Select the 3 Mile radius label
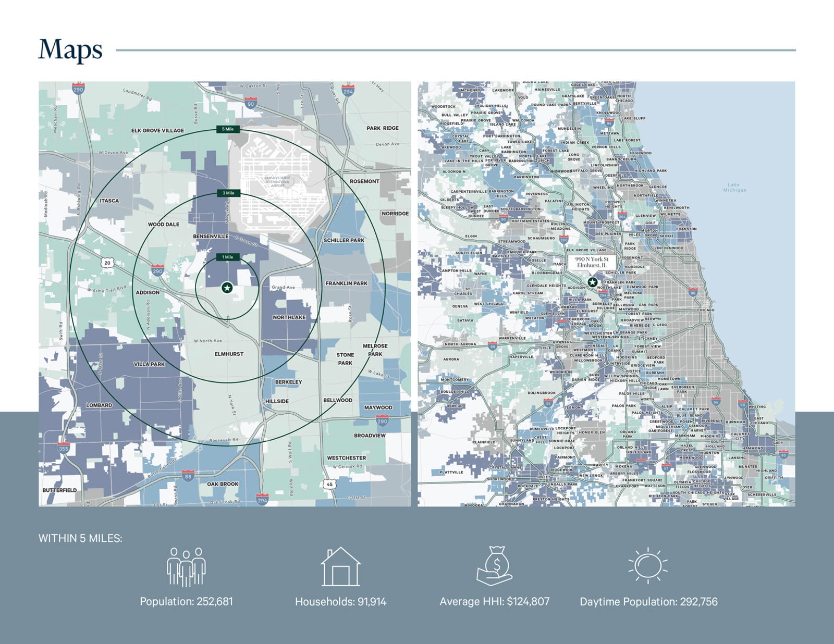Image resolution: width=834 pixels, height=644 pixels. (x=228, y=193)
